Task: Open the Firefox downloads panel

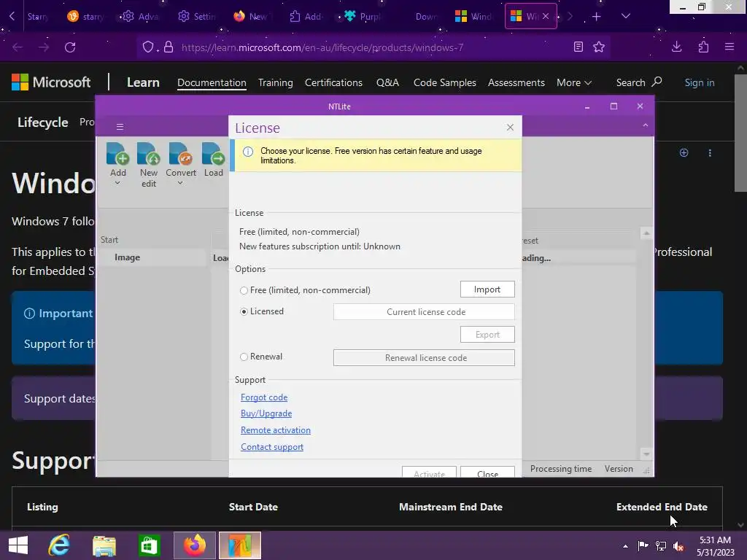Action: pyautogui.click(x=676, y=47)
